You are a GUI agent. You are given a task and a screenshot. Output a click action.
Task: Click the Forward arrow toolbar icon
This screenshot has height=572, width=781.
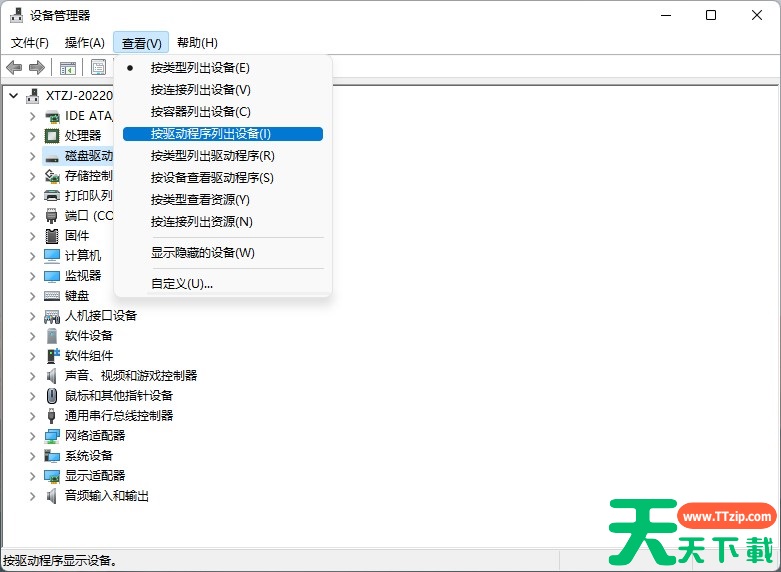(37, 67)
